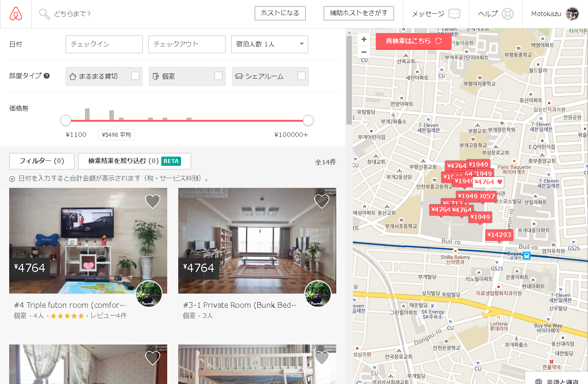Focus the チェックイン date field

pyautogui.click(x=104, y=44)
